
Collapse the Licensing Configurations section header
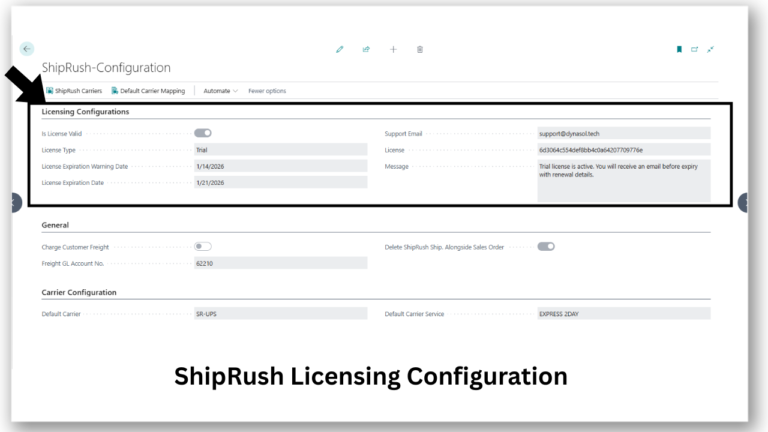point(85,112)
